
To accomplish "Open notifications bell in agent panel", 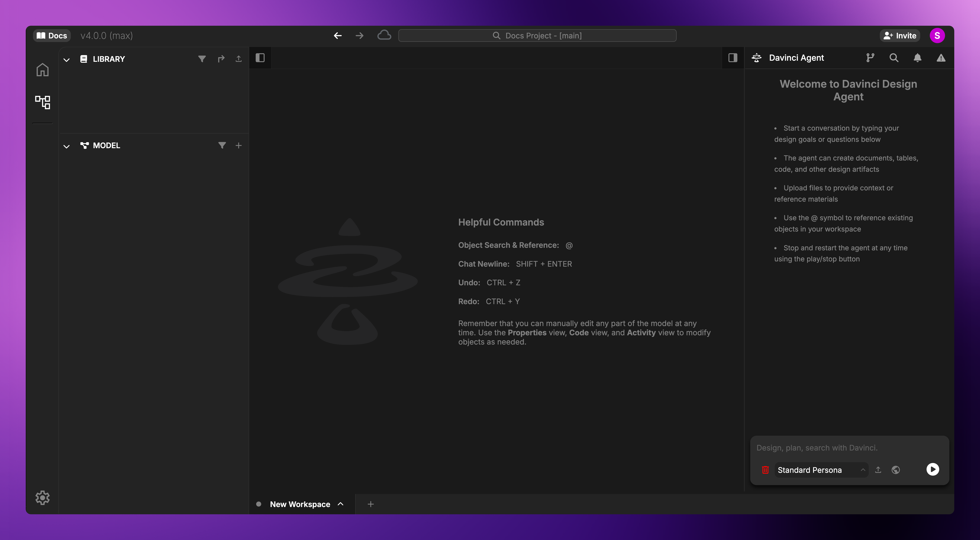I will pyautogui.click(x=917, y=58).
